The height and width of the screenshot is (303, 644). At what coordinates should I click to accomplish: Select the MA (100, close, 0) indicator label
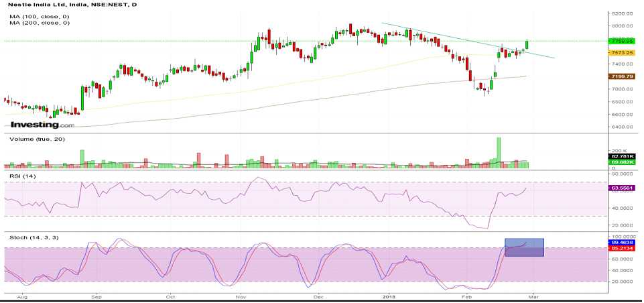point(40,17)
